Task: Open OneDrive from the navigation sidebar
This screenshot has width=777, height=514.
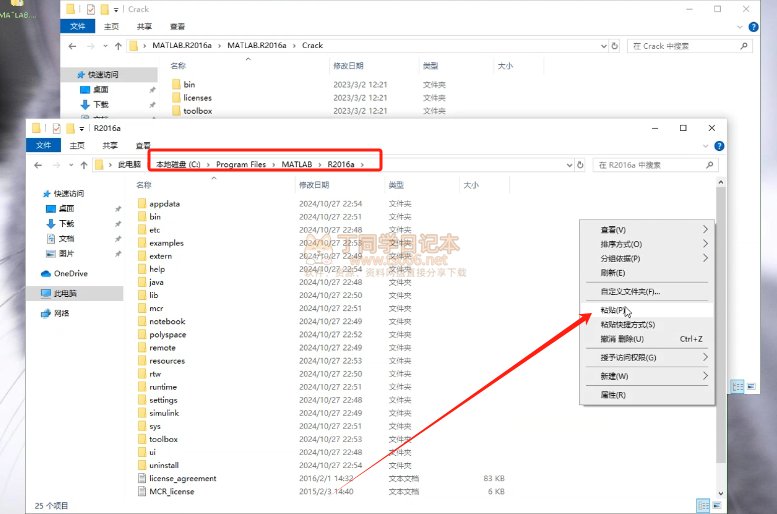Action: coord(70,273)
